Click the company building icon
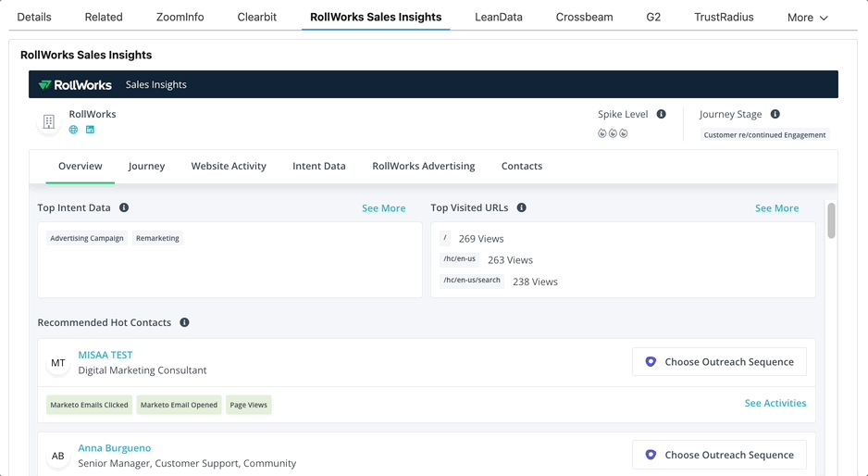The width and height of the screenshot is (868, 476). 49,121
